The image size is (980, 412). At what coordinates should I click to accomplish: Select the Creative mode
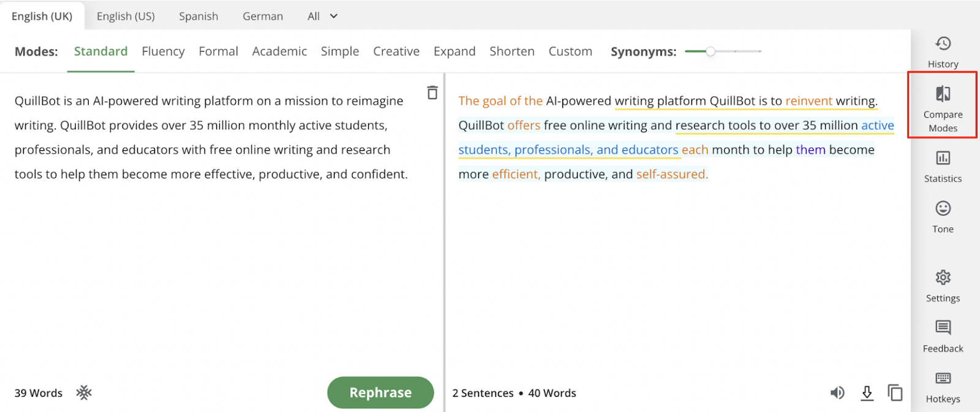(x=396, y=51)
